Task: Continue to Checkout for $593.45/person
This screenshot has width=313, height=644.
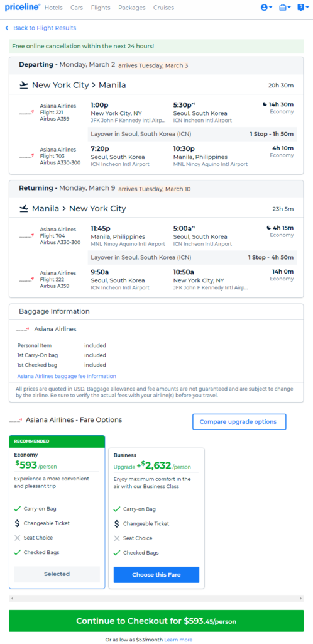Action: pyautogui.click(x=156, y=621)
